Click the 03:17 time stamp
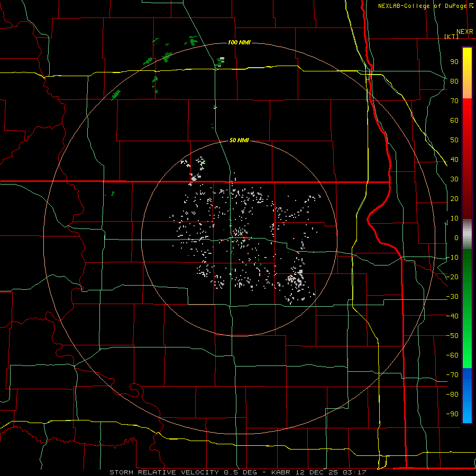Viewport: 476px width, 476px height. coord(354,472)
